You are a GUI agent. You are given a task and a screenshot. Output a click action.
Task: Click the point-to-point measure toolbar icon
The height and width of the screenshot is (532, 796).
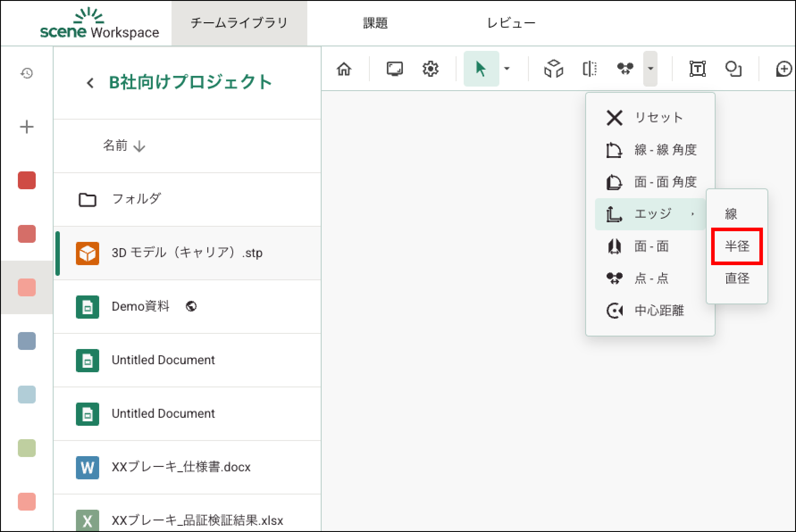point(625,69)
